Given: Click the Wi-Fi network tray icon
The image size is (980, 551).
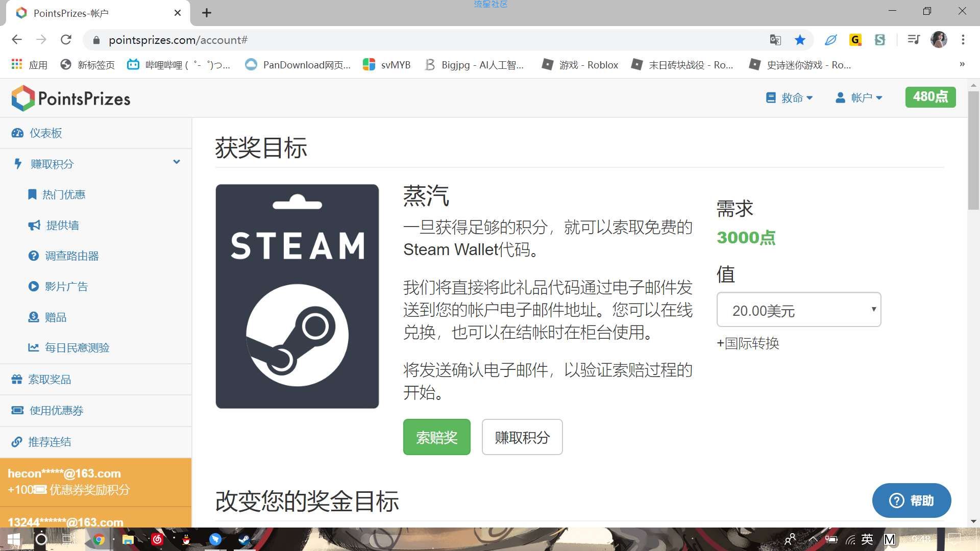Looking at the screenshot, I should [x=850, y=539].
